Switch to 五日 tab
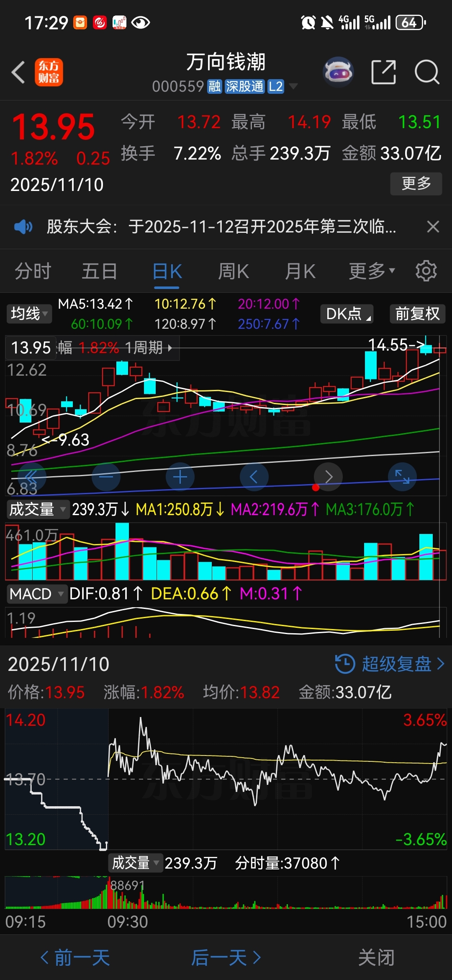The image size is (452, 980). click(99, 271)
